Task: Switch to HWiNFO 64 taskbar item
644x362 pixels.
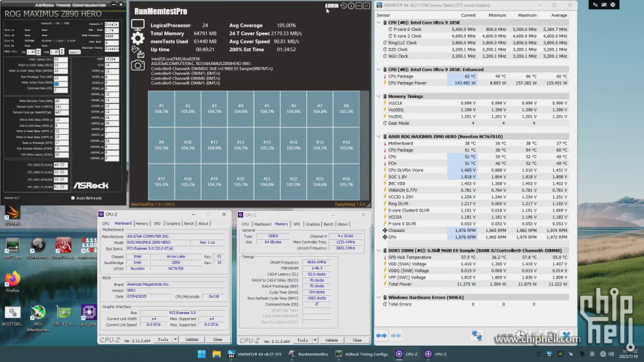Action: pyautogui.click(x=254, y=354)
